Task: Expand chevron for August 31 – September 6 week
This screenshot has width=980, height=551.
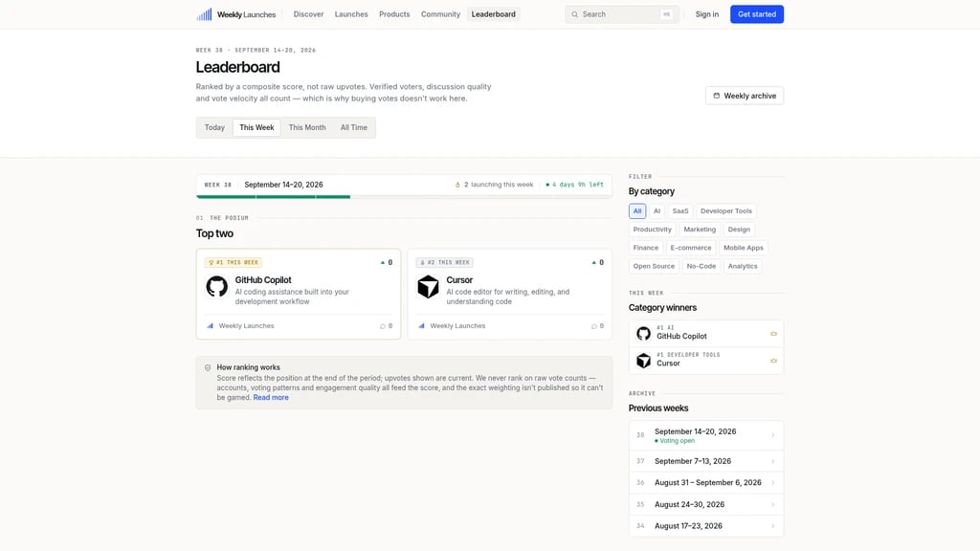Action: coord(772,483)
